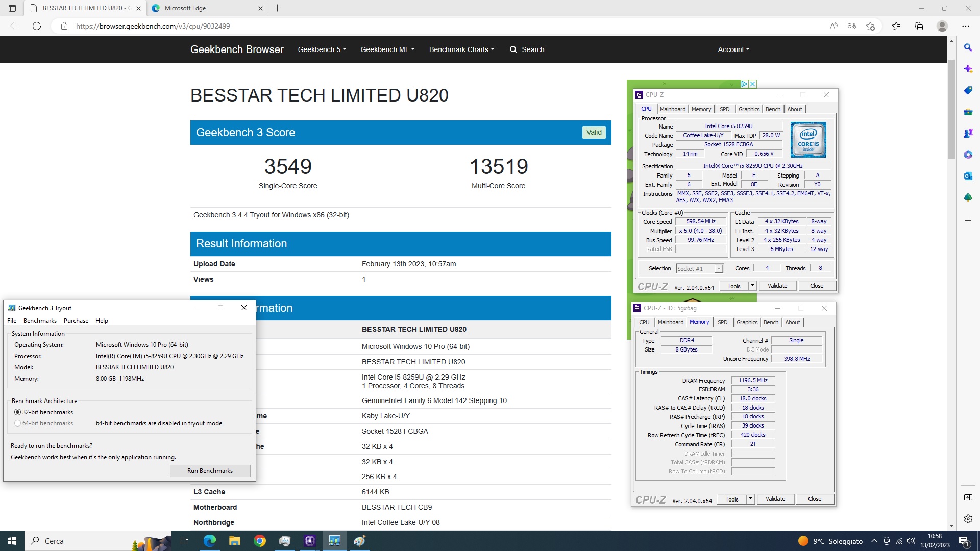Click the Edge profile avatar
Screen dimensions: 980x551
coord(942,26)
